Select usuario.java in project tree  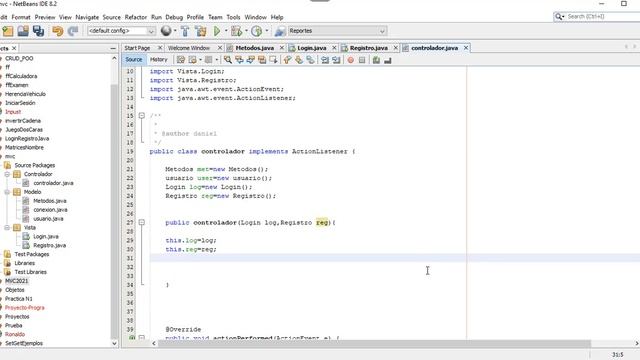(48, 219)
